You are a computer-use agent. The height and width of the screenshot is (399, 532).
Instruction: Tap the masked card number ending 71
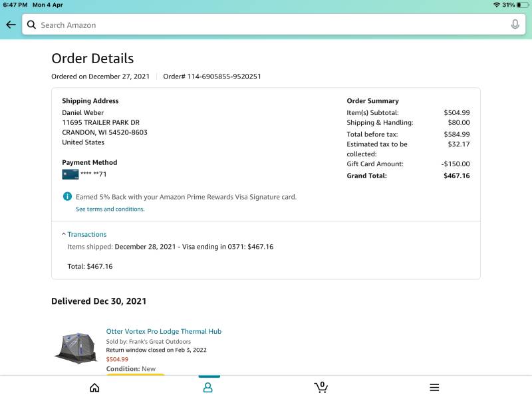coord(94,174)
